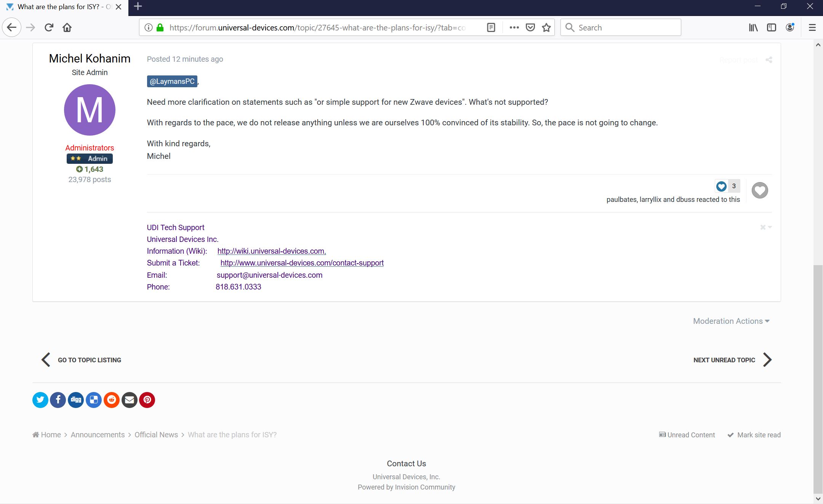
Task: Open Official News breadcrumb
Action: tap(156, 435)
